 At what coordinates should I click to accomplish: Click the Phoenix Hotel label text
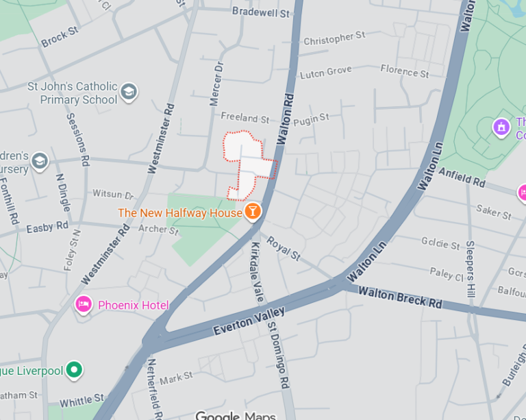133,306
